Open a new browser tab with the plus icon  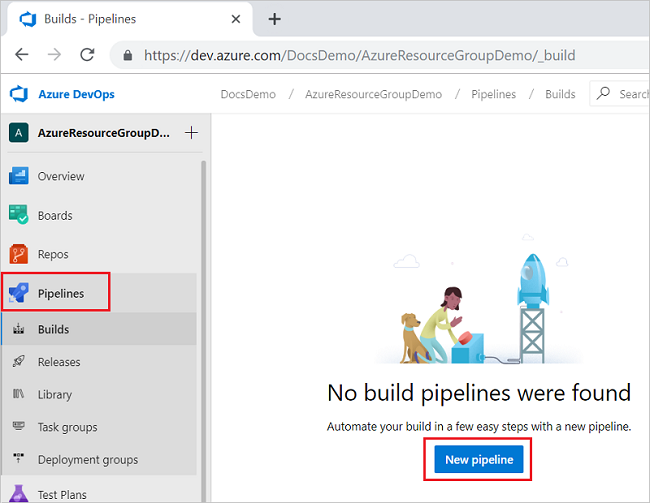point(274,19)
